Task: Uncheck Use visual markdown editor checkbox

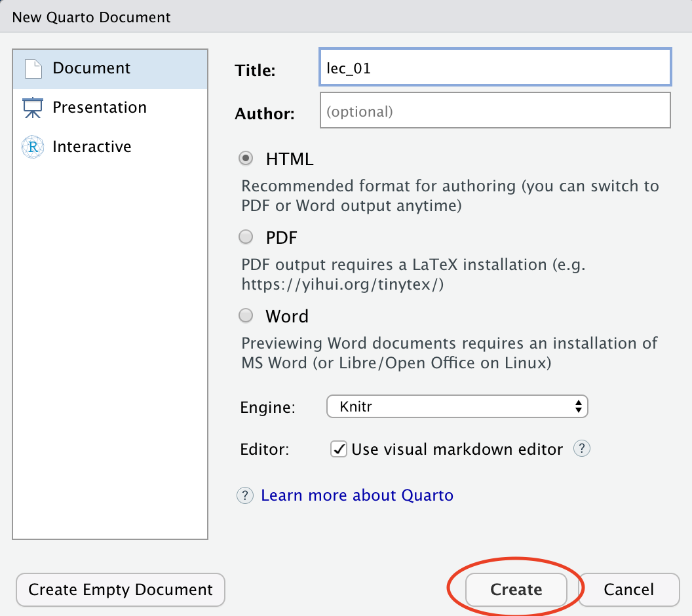Action: (x=339, y=450)
